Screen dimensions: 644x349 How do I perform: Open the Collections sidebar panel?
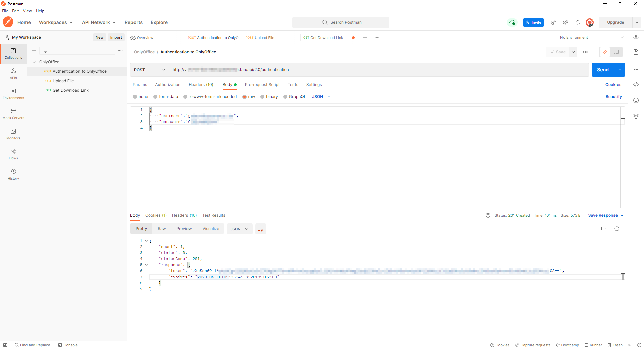13,54
